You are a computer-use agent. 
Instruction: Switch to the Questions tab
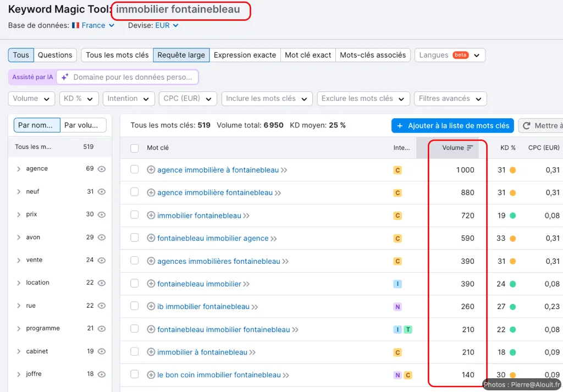(x=55, y=55)
